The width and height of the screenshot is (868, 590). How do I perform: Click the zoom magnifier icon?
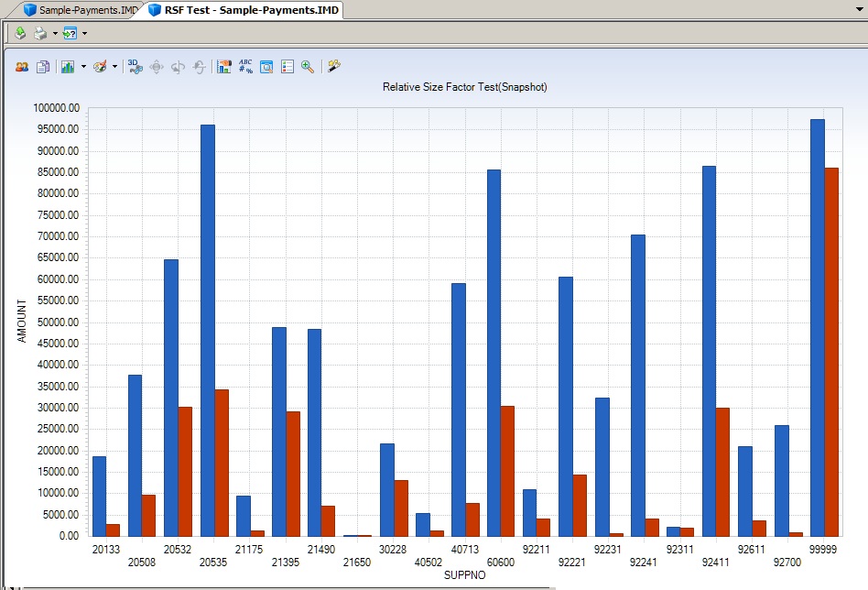(308, 67)
